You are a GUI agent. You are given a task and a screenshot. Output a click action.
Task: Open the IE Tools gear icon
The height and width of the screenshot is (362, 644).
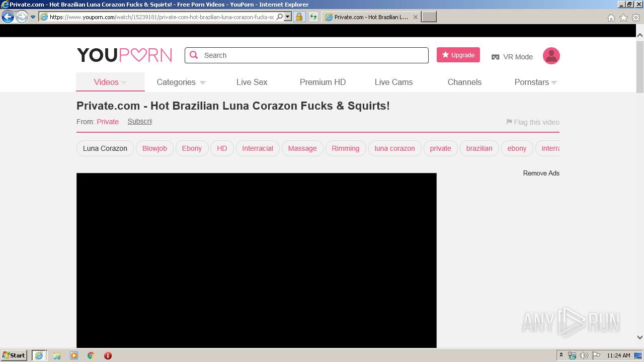point(636,18)
